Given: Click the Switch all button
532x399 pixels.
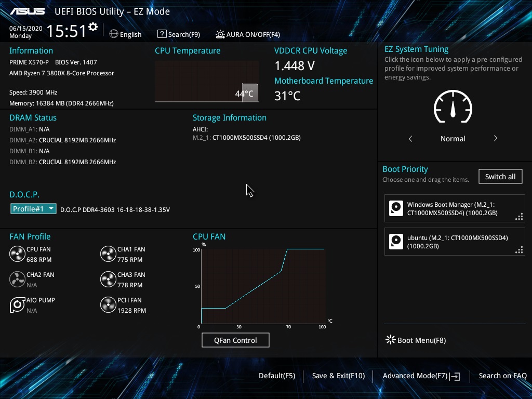Looking at the screenshot, I should coord(500,177).
